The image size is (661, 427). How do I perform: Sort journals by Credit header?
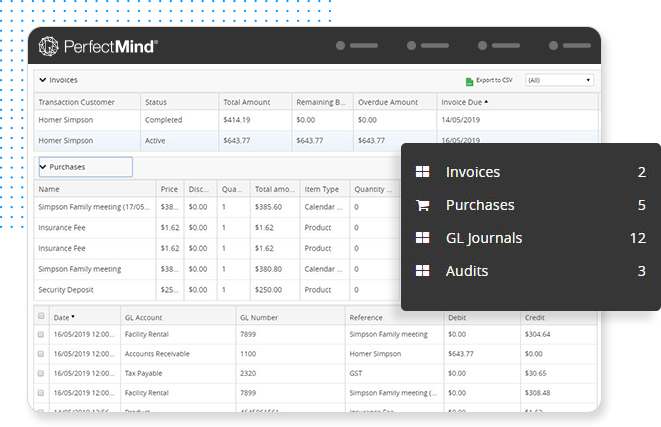click(x=535, y=317)
